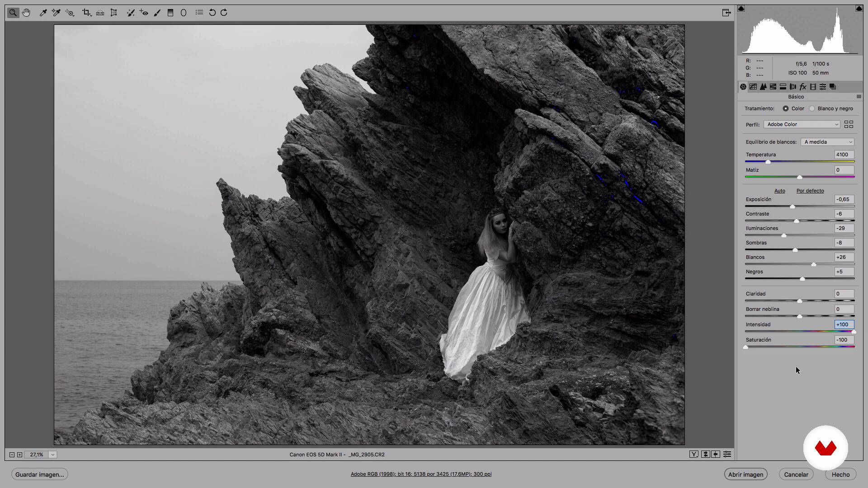The image size is (868, 488).
Task: Copy current settings to Before
Action: point(716,454)
